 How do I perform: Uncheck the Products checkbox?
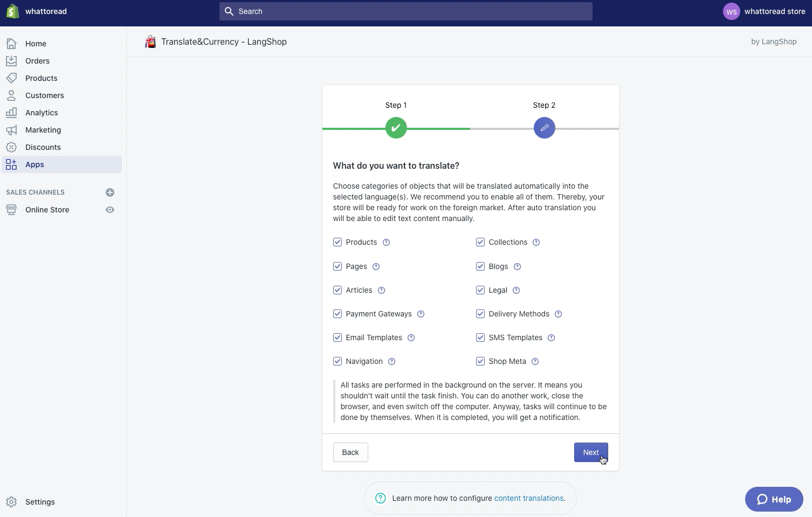pyautogui.click(x=338, y=243)
